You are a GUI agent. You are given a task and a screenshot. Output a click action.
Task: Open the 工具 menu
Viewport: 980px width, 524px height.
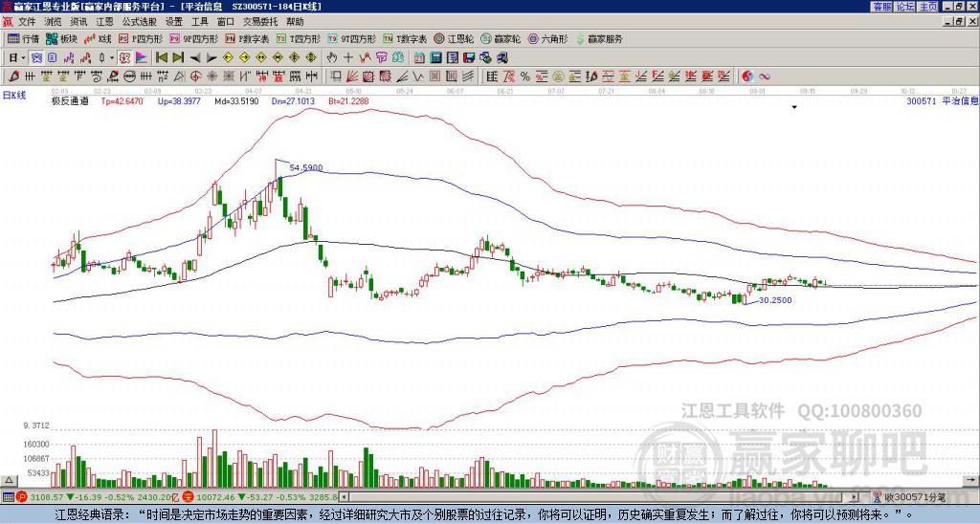click(200, 22)
